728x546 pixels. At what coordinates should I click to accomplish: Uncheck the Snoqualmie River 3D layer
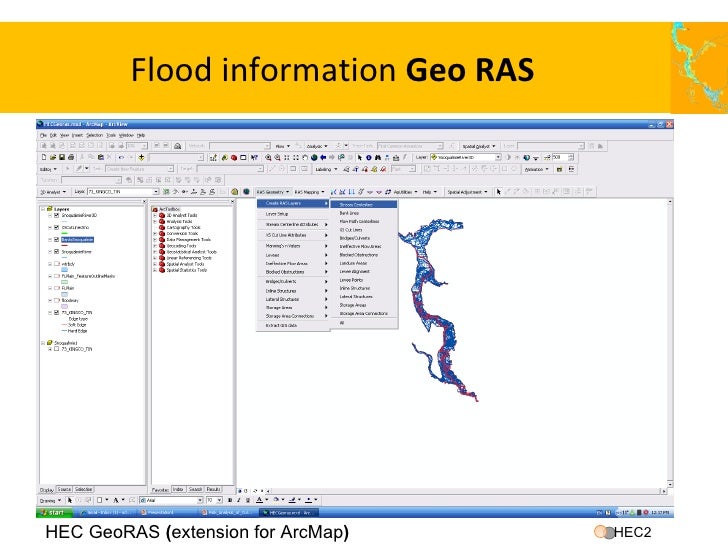click(x=57, y=215)
